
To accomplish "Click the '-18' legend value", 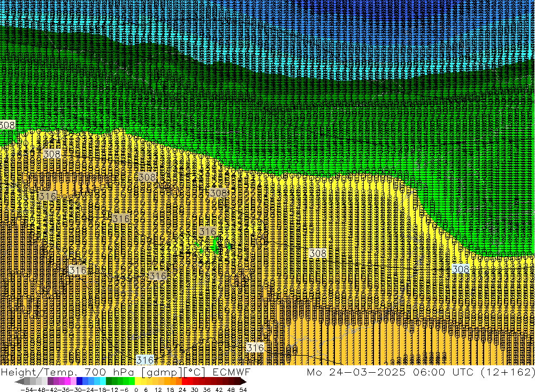I will [x=100, y=390].
